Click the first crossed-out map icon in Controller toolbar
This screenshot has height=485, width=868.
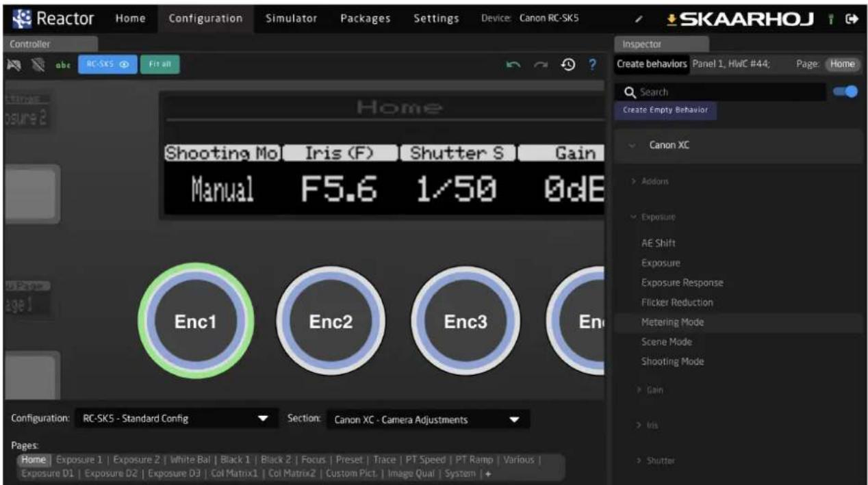[14, 64]
